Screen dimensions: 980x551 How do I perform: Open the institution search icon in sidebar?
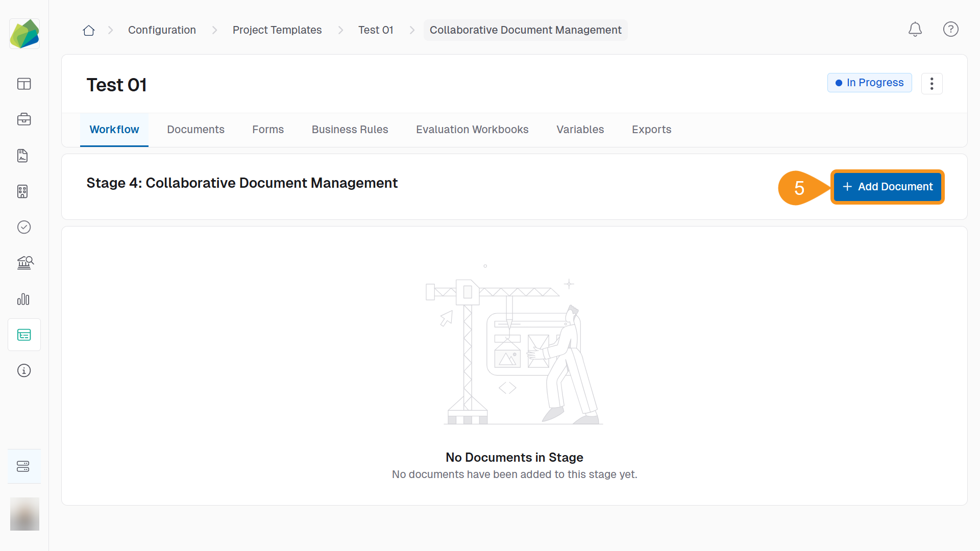point(24,263)
